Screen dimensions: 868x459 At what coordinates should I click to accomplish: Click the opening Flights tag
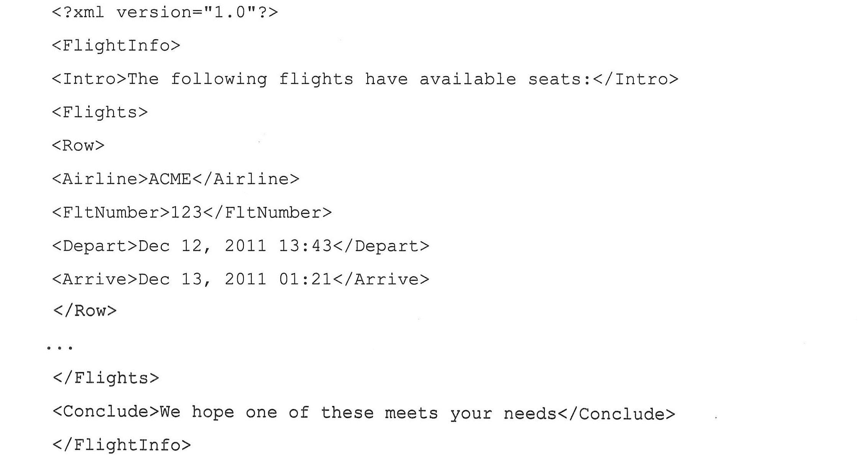pyautogui.click(x=100, y=112)
